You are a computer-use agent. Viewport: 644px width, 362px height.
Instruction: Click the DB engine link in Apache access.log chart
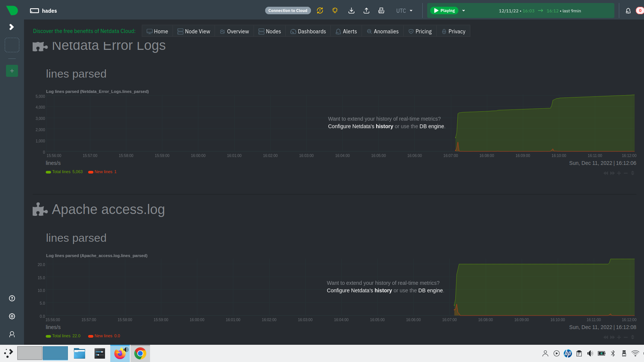(431, 290)
